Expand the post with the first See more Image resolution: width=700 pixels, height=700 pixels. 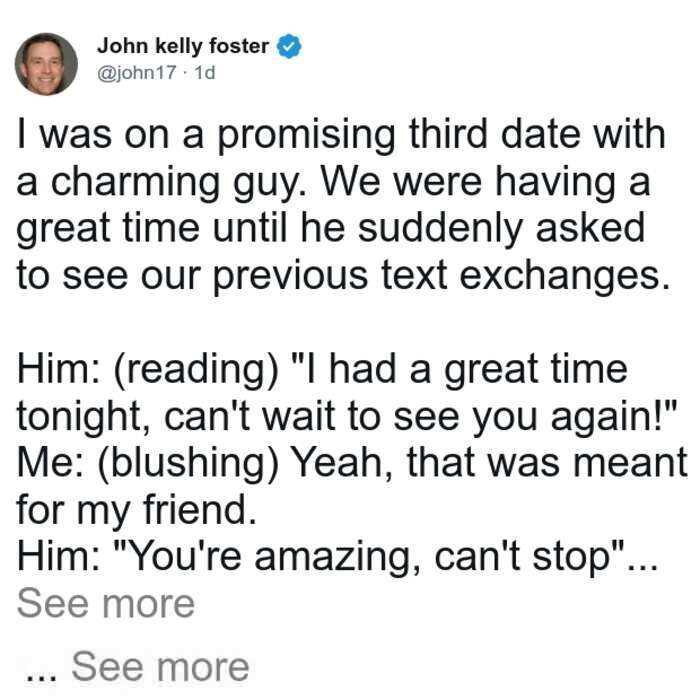tap(106, 604)
